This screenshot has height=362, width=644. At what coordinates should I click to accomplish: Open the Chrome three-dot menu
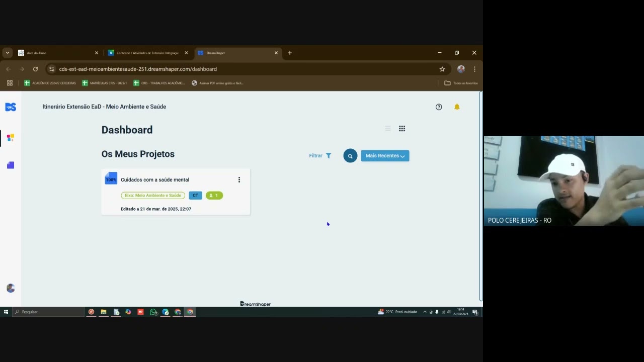474,69
